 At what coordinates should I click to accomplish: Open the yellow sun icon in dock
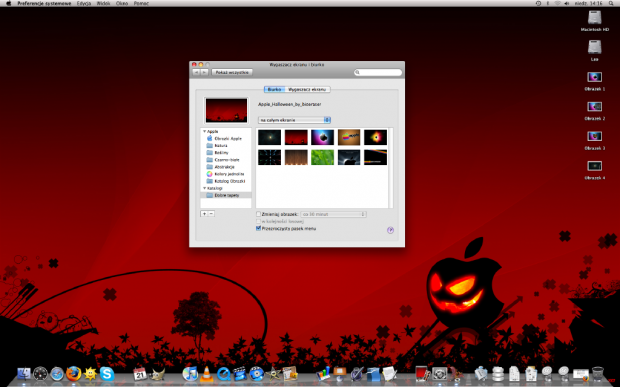point(90,374)
